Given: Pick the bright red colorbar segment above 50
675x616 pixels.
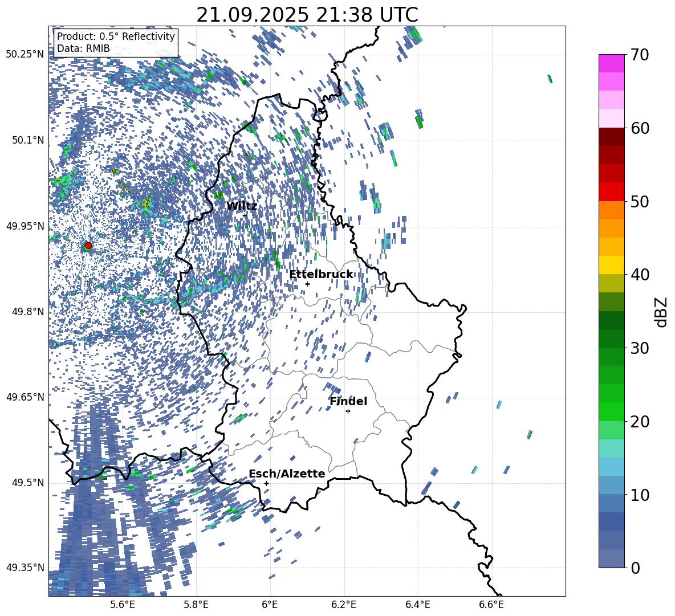Looking at the screenshot, I should click(611, 191).
